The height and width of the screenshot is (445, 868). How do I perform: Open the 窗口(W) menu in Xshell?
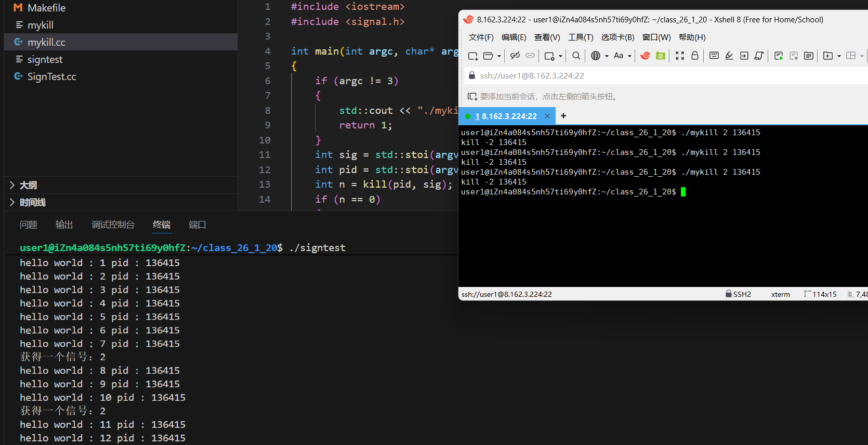click(656, 37)
